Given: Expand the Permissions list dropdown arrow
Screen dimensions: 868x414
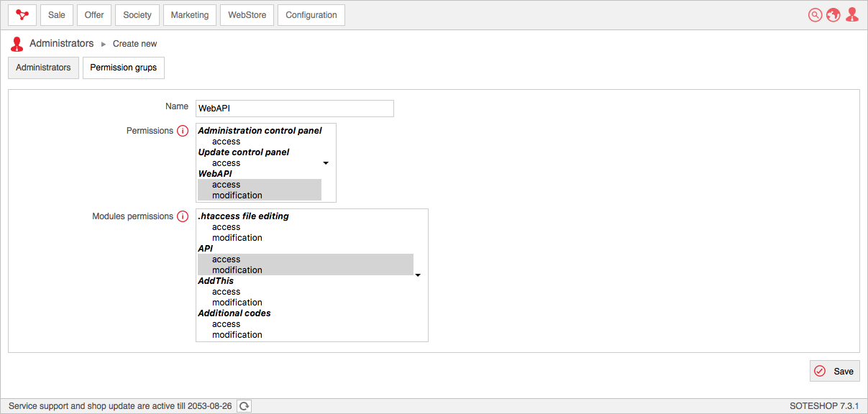Looking at the screenshot, I should 326,163.
